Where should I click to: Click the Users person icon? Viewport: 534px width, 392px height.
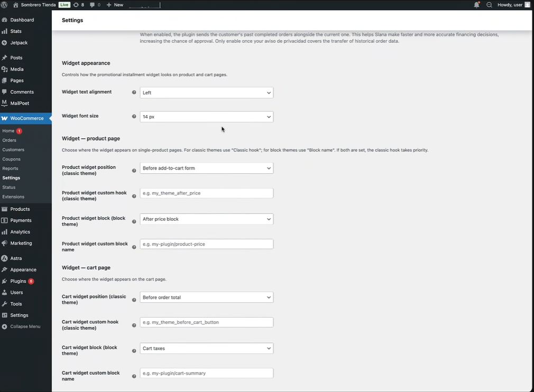(4, 292)
